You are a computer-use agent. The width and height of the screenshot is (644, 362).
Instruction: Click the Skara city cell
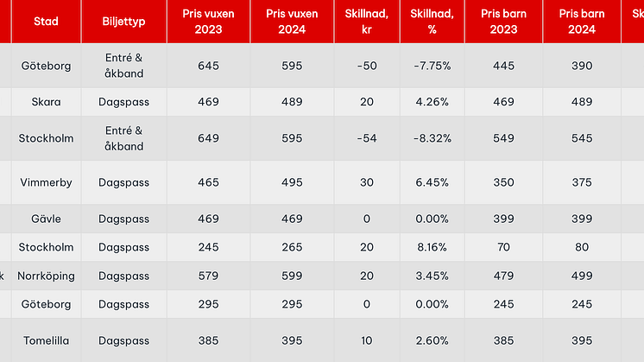tap(47, 102)
